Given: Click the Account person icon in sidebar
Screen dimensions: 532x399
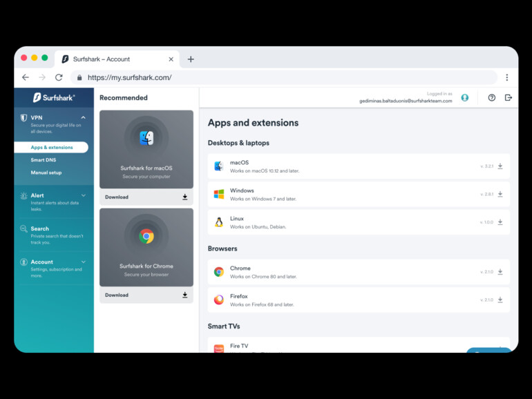Looking at the screenshot, I should point(23,262).
